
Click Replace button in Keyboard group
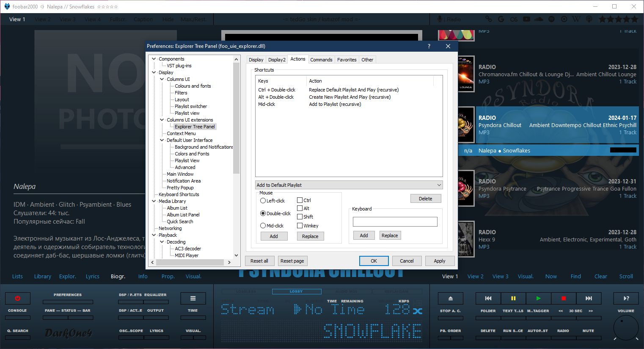point(390,235)
